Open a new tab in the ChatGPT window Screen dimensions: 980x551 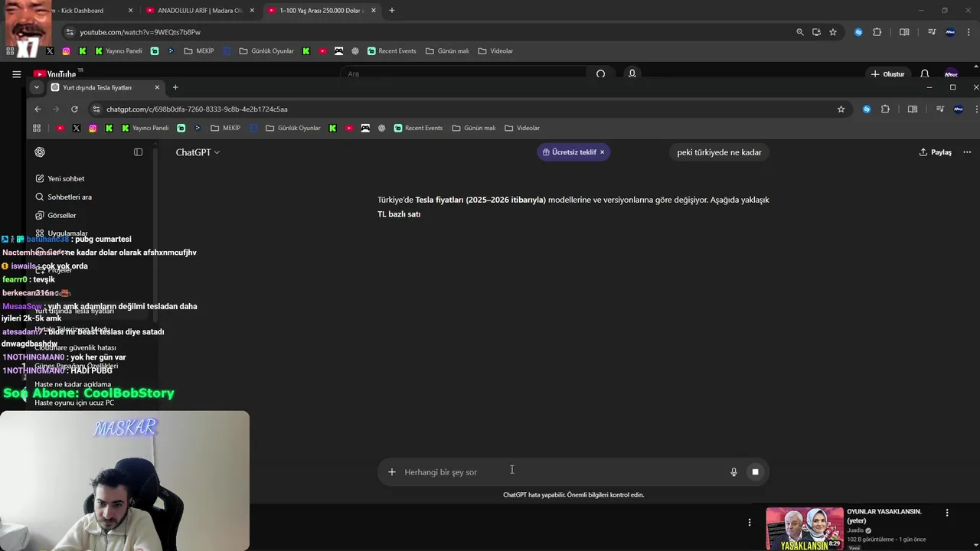(x=175, y=87)
